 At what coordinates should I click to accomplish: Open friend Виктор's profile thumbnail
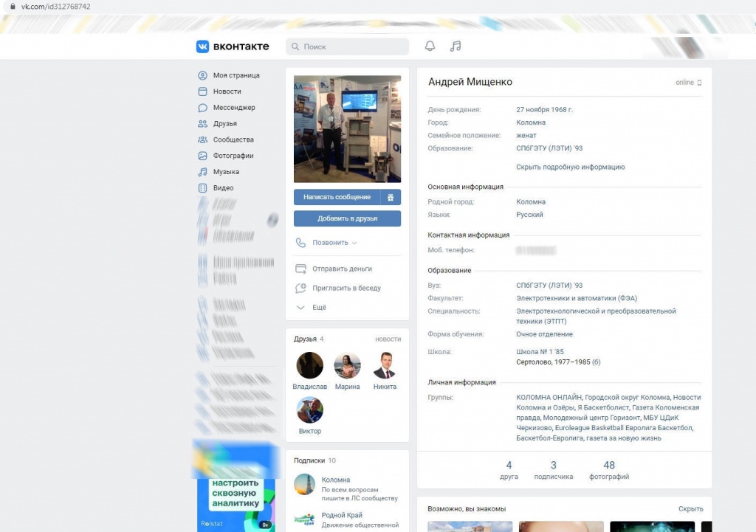309,410
